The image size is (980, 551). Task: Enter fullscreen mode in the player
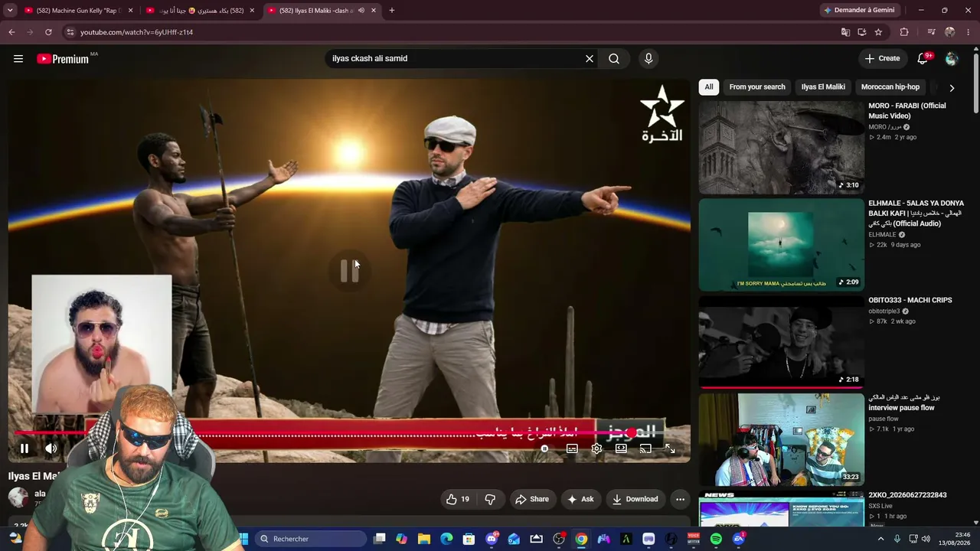pyautogui.click(x=670, y=449)
